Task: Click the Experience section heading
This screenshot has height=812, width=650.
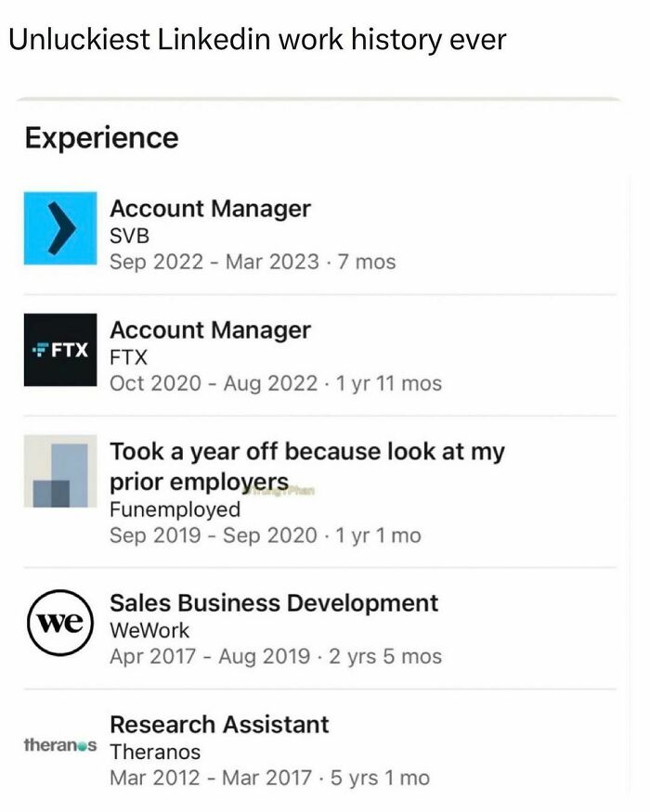Action: click(x=101, y=138)
